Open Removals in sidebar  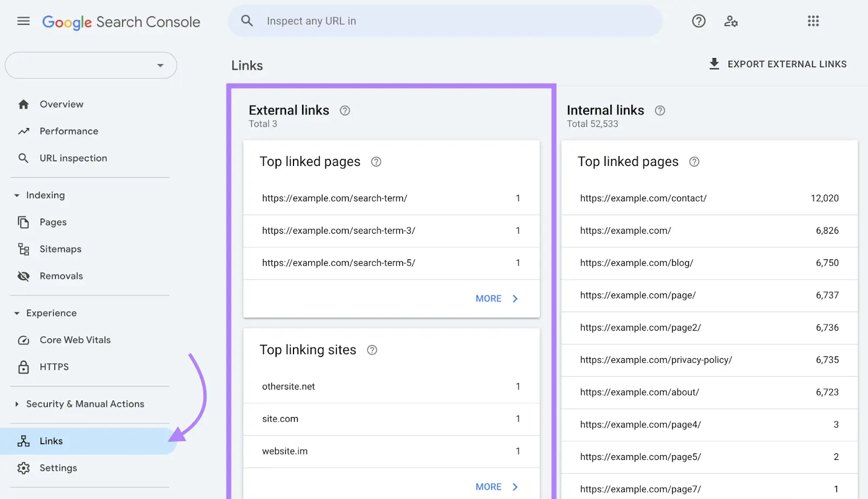point(61,276)
